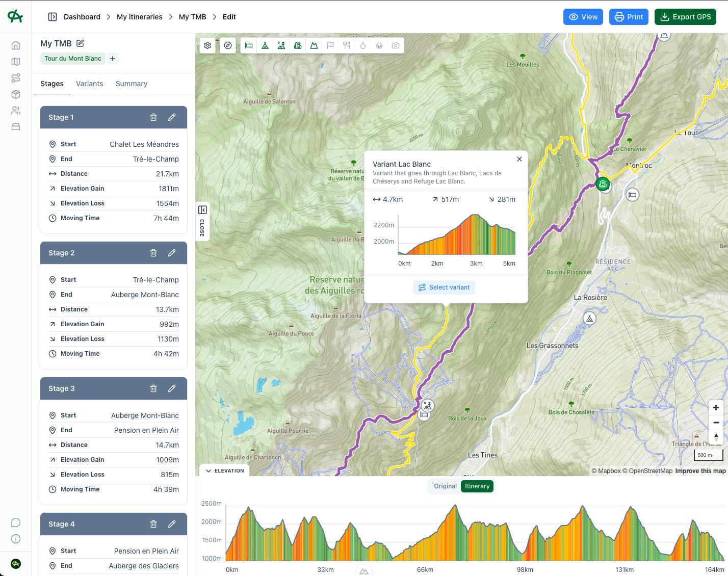Edit Stage 1 with pencil icon

172,117
